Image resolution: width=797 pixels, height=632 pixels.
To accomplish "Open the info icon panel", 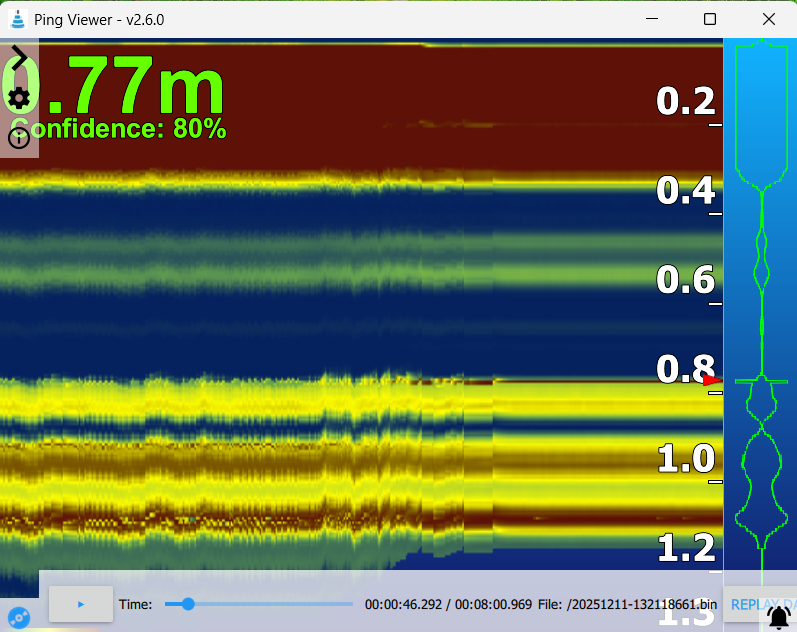I will pyautogui.click(x=19, y=138).
